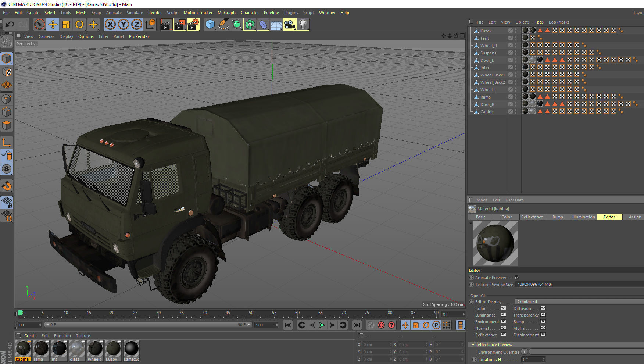
Task: Open Editor Display Combined dropdown
Action: point(579,301)
